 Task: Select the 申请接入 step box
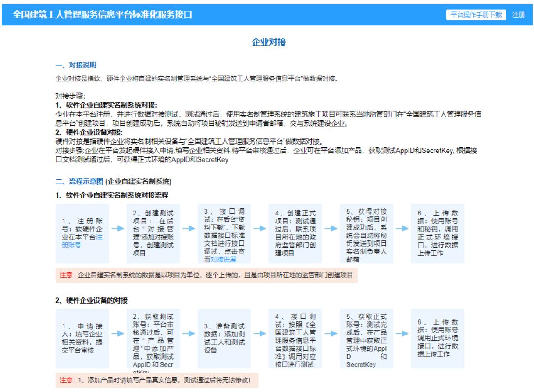pyautogui.click(x=82, y=338)
